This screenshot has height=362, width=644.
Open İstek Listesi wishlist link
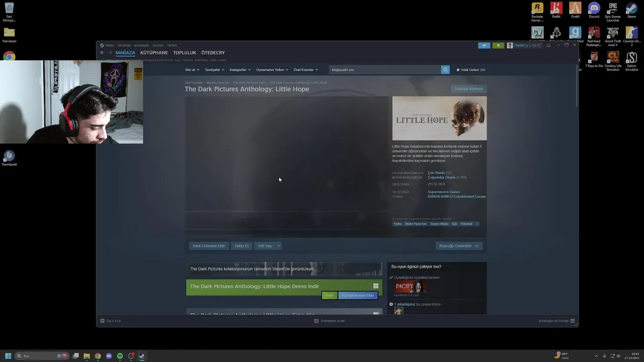pos(470,70)
